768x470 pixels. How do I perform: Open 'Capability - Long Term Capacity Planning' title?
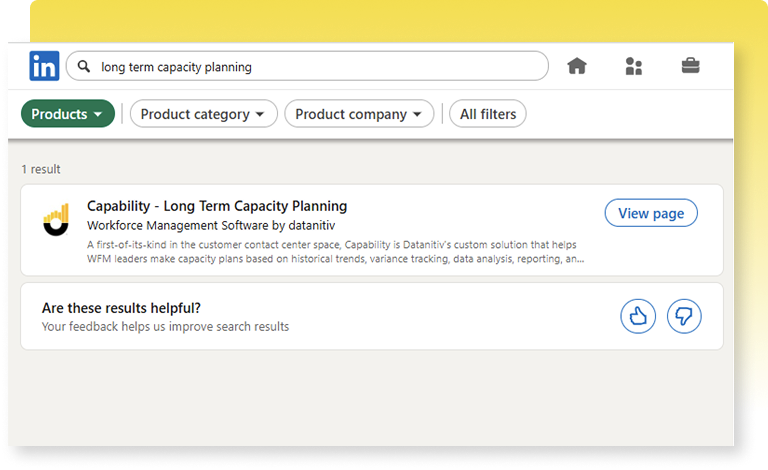tap(217, 206)
